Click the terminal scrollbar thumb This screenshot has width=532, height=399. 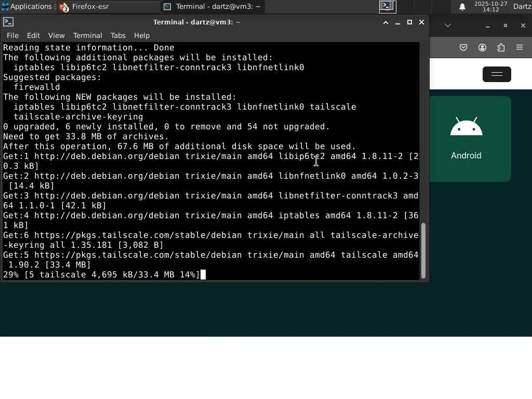tap(423, 250)
